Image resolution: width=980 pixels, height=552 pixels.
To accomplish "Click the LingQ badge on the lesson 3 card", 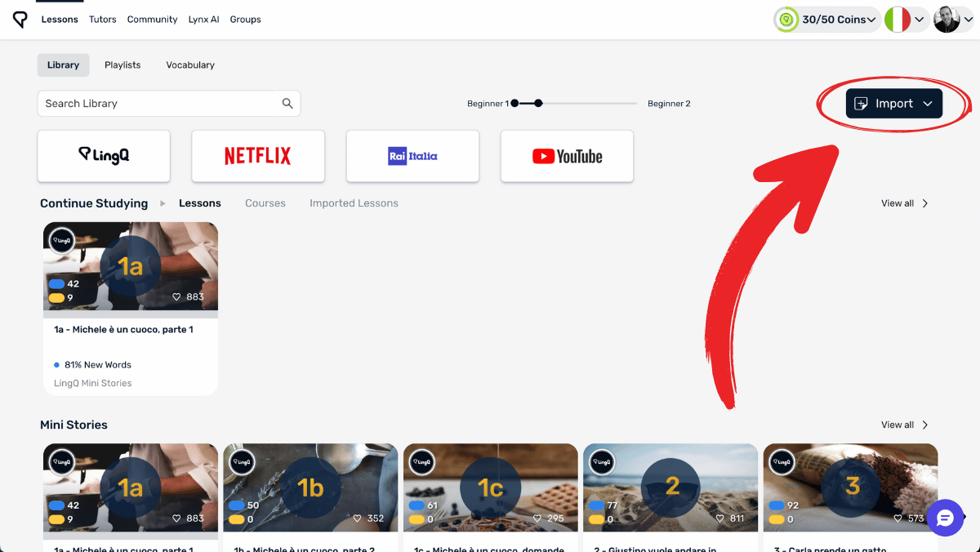I will tap(782, 462).
